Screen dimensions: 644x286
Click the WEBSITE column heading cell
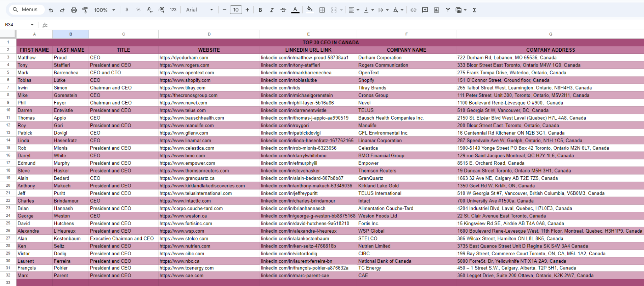click(x=209, y=50)
